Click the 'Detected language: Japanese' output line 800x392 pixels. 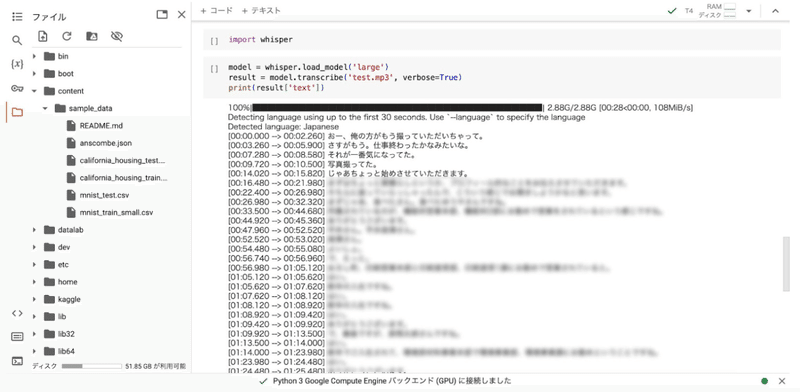pos(283,127)
